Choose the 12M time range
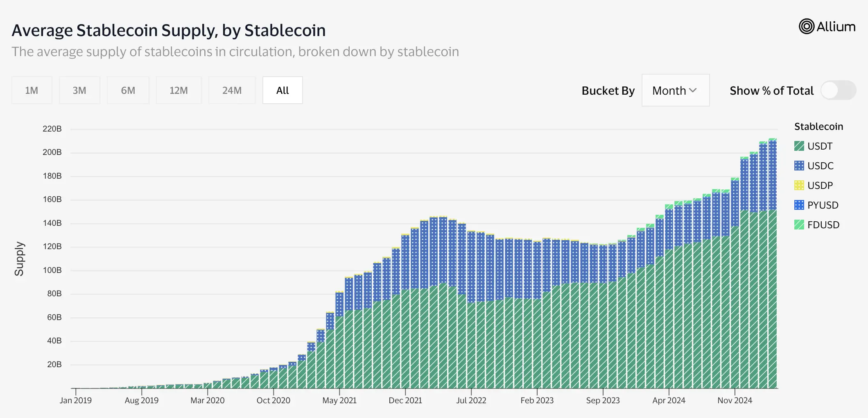The height and width of the screenshot is (418, 868). tap(179, 91)
